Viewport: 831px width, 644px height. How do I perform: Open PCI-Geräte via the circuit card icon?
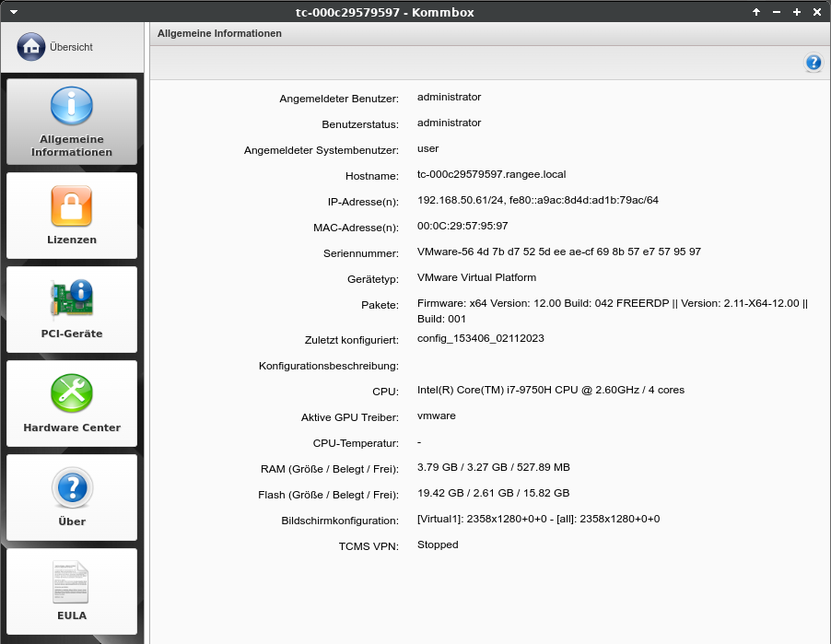(71, 299)
